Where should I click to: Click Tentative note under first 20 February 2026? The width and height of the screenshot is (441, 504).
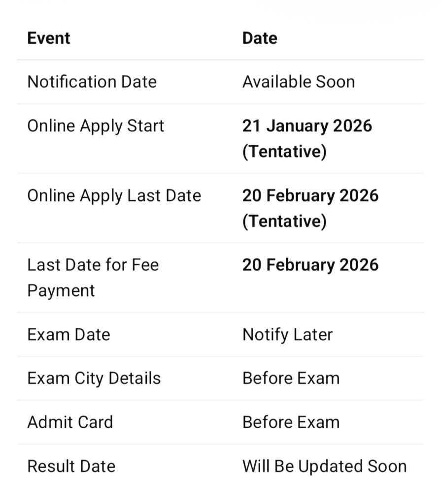(x=284, y=221)
